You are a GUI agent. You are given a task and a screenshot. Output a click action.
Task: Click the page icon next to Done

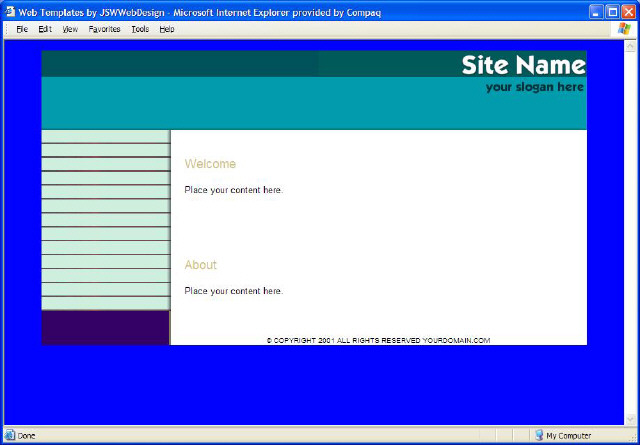click(x=9, y=436)
